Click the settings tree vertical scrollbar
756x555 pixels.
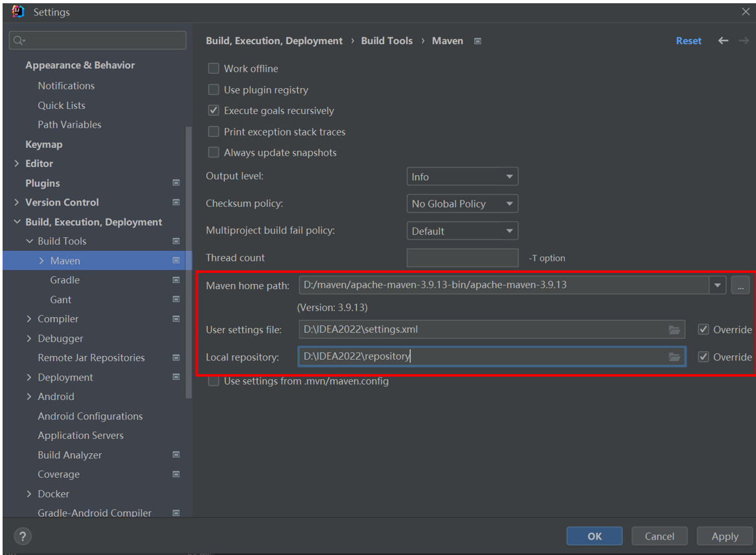pyautogui.click(x=189, y=263)
